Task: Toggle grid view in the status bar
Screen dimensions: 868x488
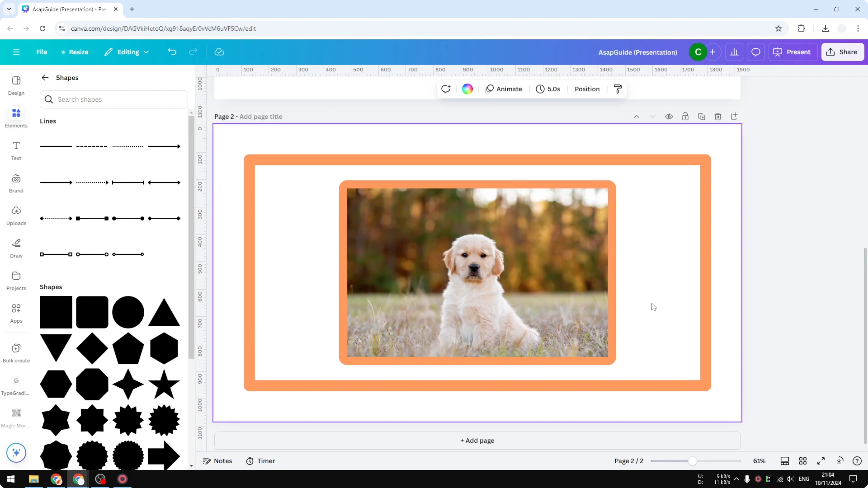Action: 803,461
